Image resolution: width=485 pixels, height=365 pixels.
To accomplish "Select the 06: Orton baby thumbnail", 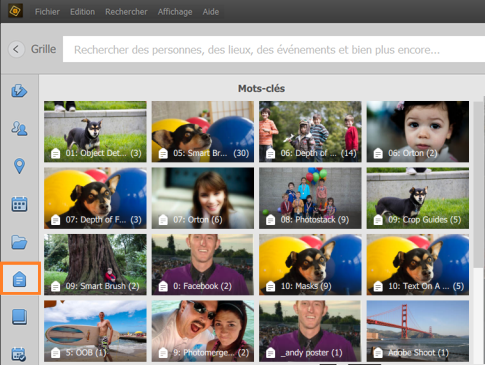I will pos(418,132).
